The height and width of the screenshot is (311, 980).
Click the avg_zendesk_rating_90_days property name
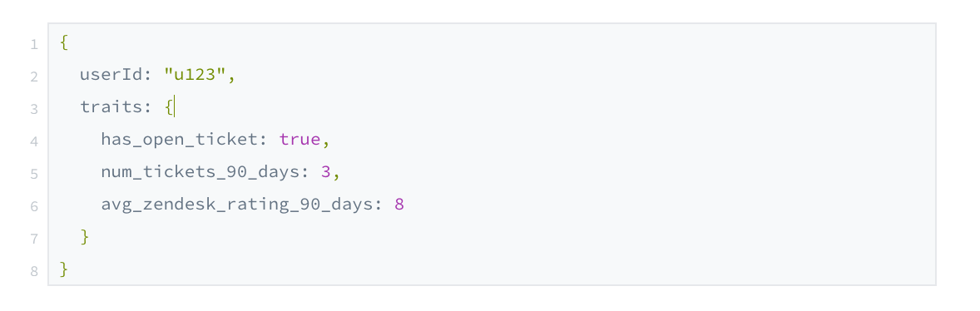click(237, 205)
